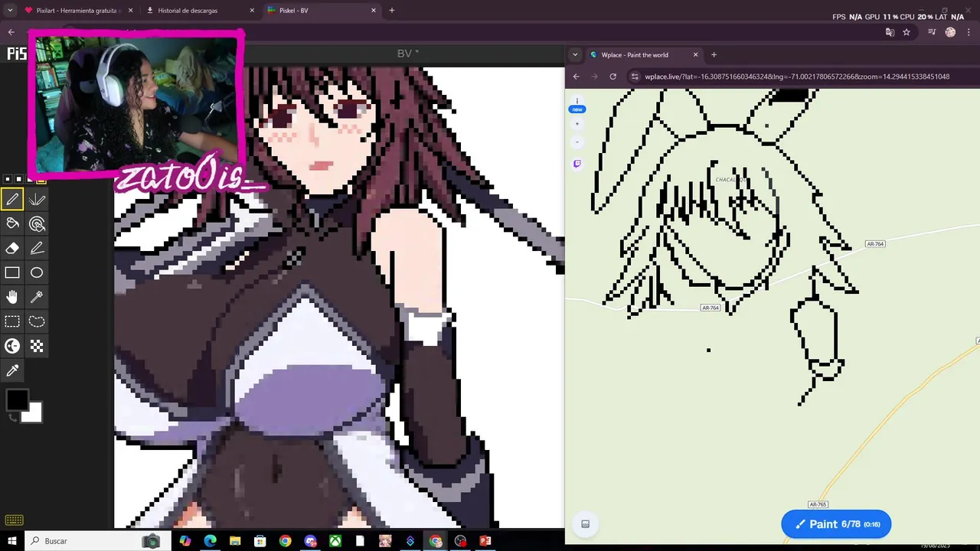Select the Paint bucket tool
The height and width of the screenshot is (551, 980).
pyautogui.click(x=12, y=224)
